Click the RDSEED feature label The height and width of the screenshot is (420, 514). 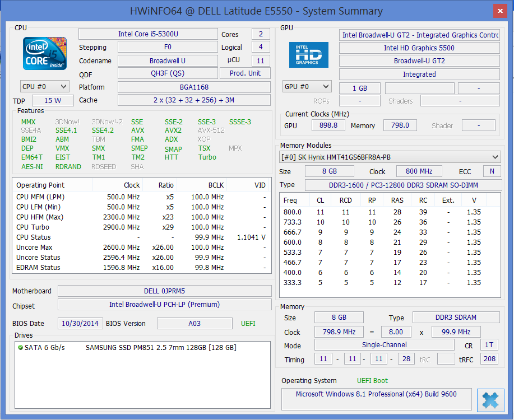pyautogui.click(x=104, y=167)
